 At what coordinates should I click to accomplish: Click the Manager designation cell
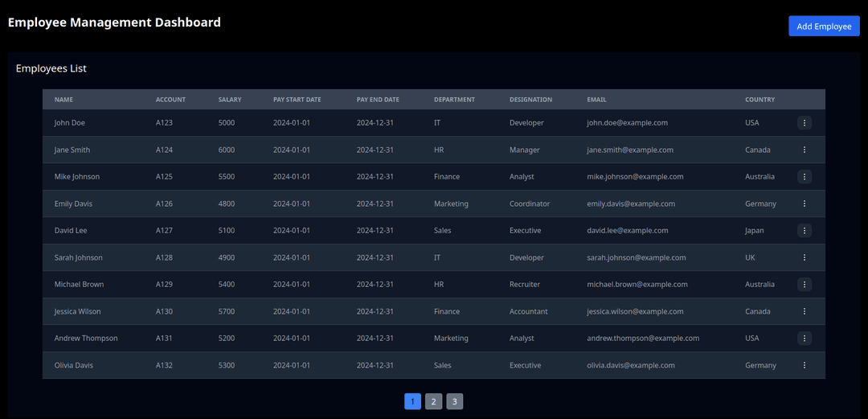click(525, 150)
